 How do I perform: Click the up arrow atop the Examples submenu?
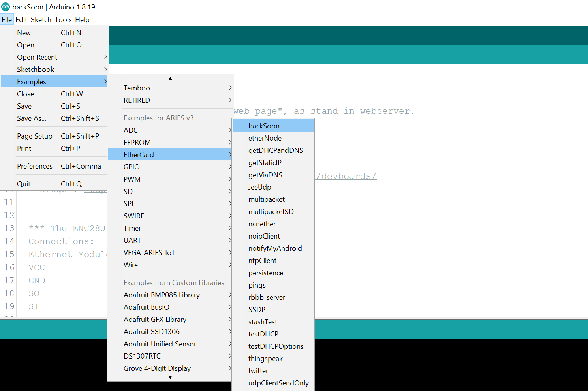tap(170, 79)
